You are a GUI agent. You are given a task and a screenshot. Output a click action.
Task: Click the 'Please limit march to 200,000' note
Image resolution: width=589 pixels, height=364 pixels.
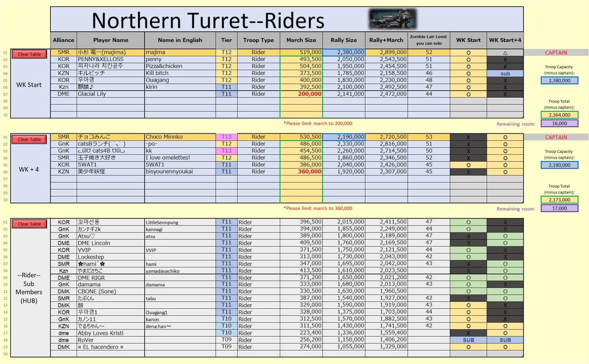[318, 123]
